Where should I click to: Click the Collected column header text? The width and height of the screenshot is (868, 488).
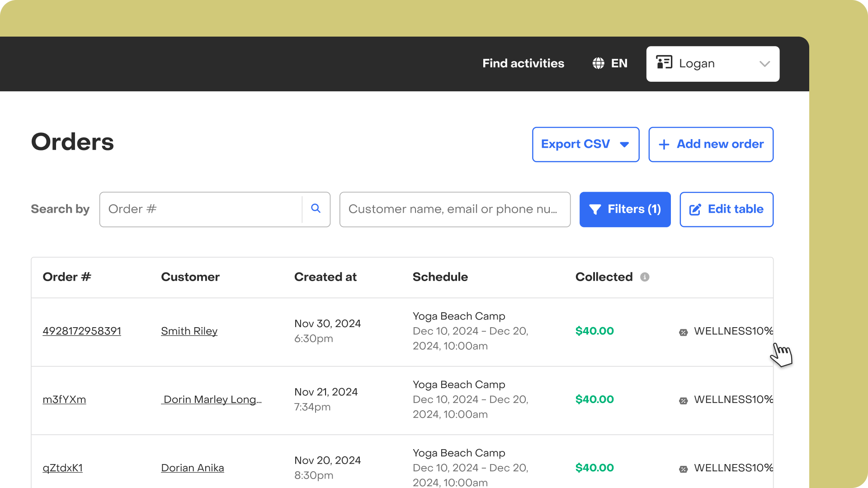click(x=604, y=277)
